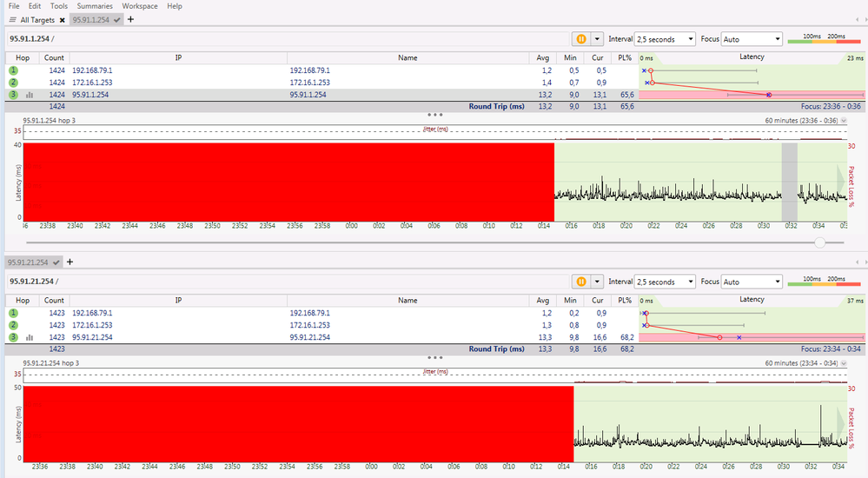Pause tracing for target 95.91.21.254
Viewport: 868px width, 478px height.
pyautogui.click(x=580, y=282)
